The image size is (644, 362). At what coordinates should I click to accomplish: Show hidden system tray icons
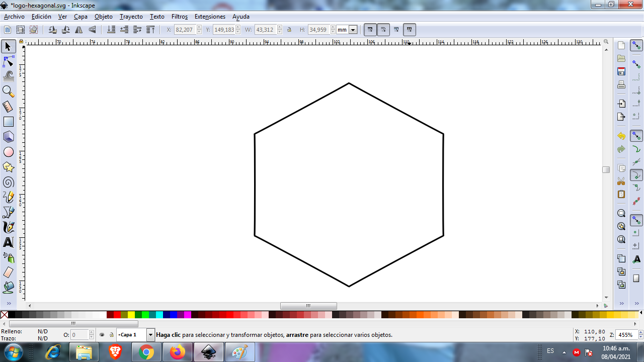click(564, 352)
